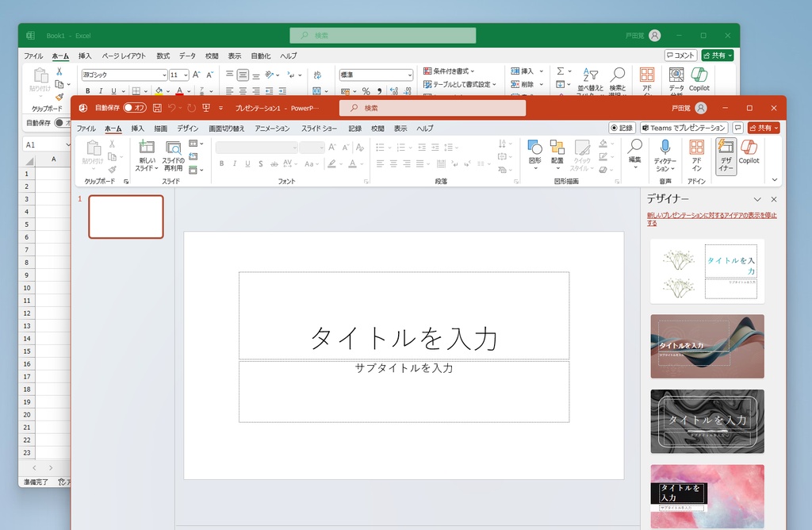
Task: Click the Excel user account avatar
Action: tap(654, 35)
